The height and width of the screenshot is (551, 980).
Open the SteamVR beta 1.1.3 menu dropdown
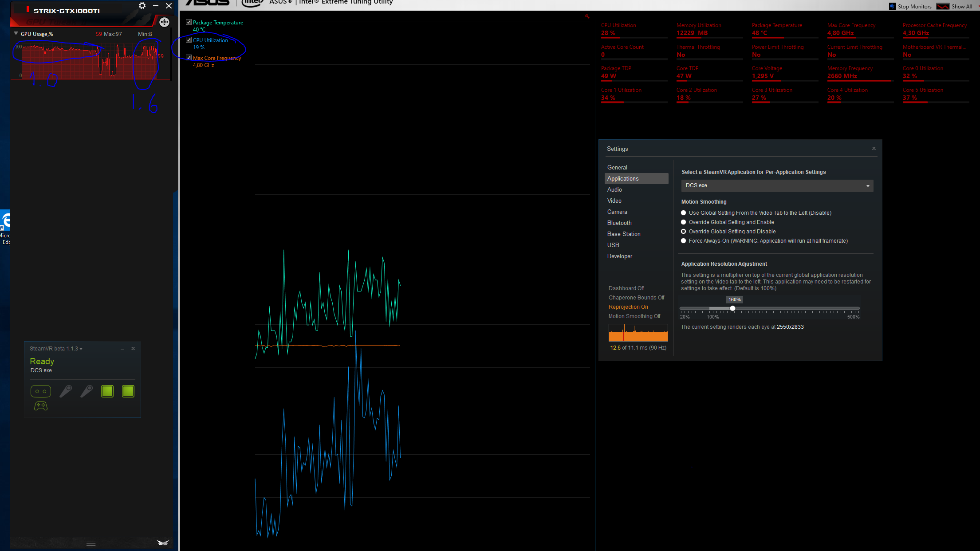coord(56,349)
